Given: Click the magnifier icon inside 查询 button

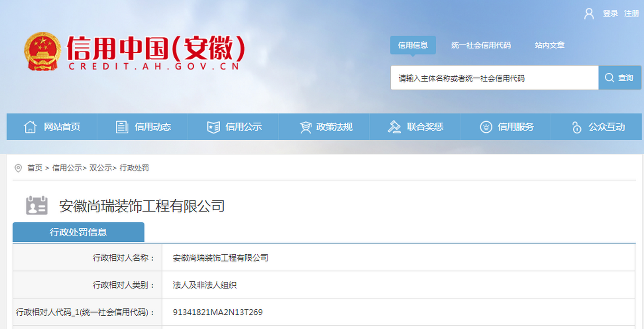Looking at the screenshot, I should [609, 78].
